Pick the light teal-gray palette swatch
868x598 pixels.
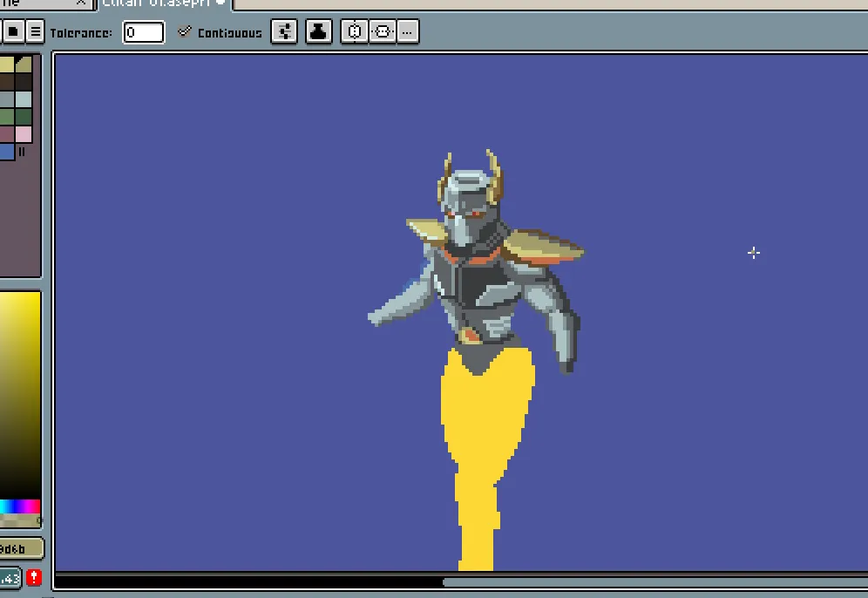point(24,99)
